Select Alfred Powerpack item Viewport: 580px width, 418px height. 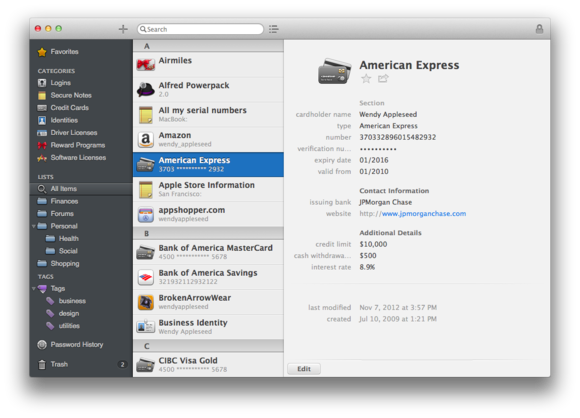(208, 90)
